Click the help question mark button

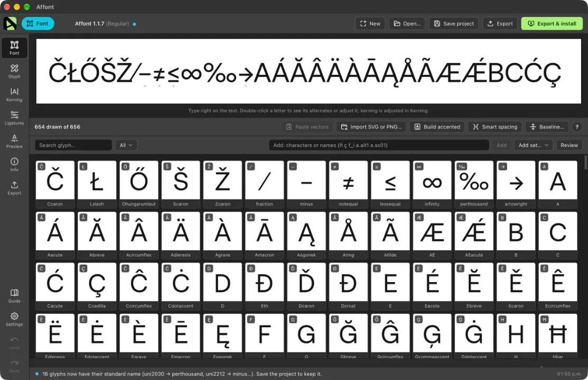(x=577, y=127)
